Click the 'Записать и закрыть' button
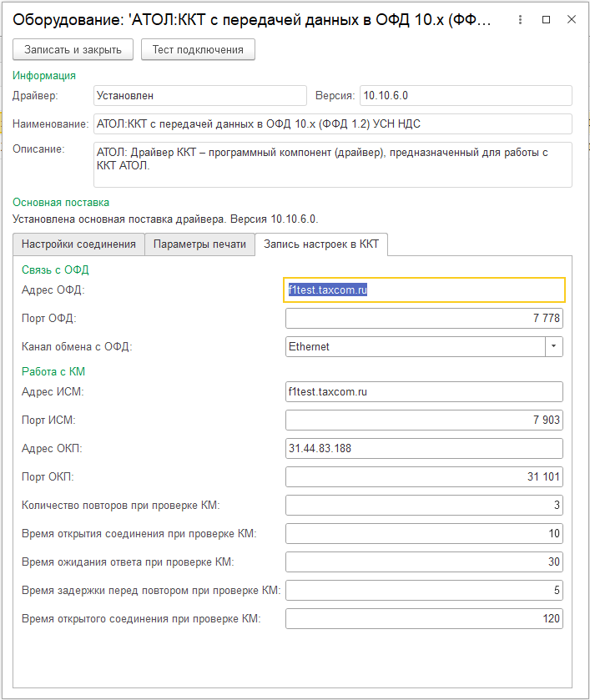The height and width of the screenshot is (700, 590). coord(73,50)
